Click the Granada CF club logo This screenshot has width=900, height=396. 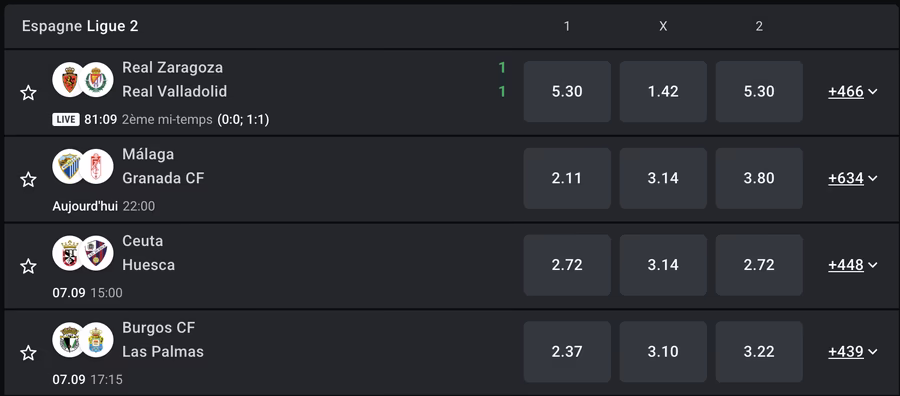(96, 166)
